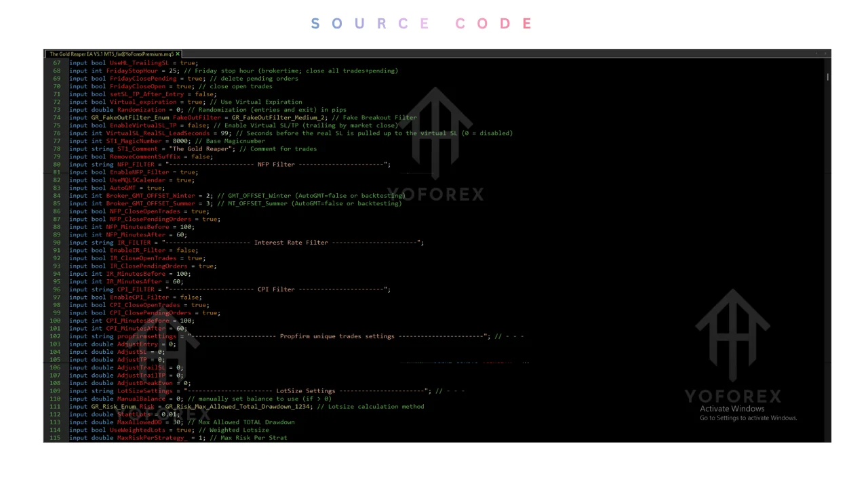Click the vertical scrollbar thumb in the editor
868x488 pixels.
click(x=827, y=77)
